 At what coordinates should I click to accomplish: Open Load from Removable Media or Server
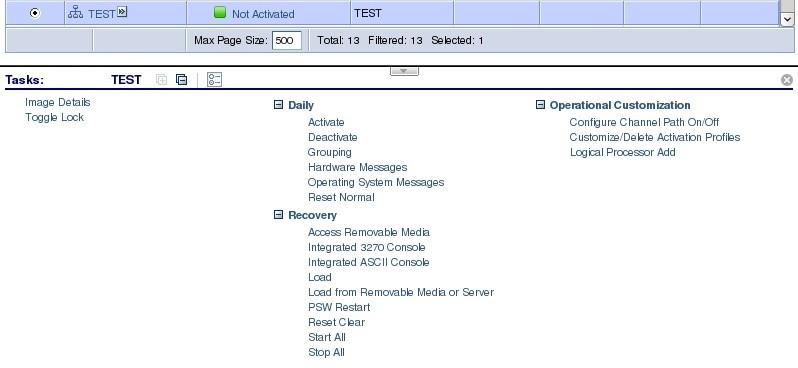pos(401,293)
